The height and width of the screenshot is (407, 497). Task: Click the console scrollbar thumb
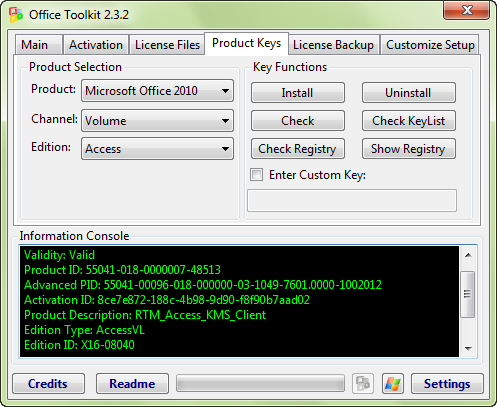click(467, 294)
